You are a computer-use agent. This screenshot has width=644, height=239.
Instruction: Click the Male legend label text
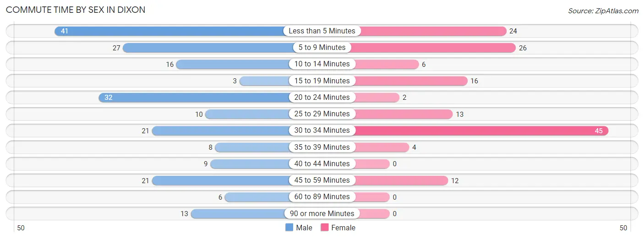pyautogui.click(x=304, y=228)
